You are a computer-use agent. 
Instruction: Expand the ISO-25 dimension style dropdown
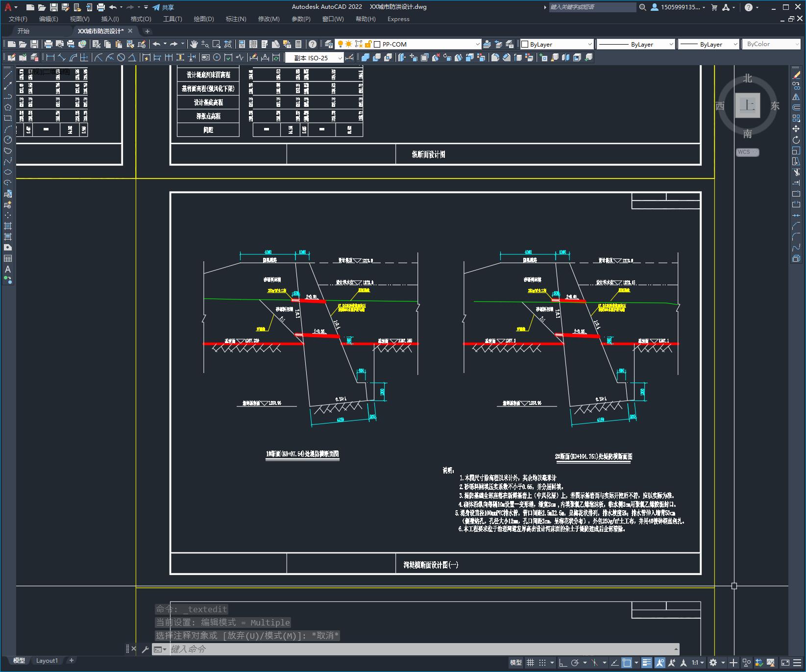coord(315,58)
